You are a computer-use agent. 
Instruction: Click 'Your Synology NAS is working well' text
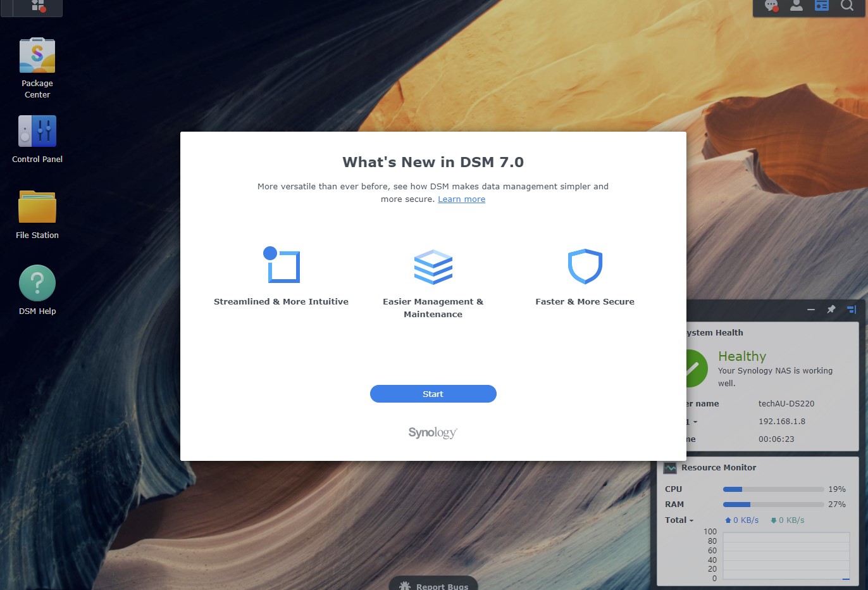[776, 377]
